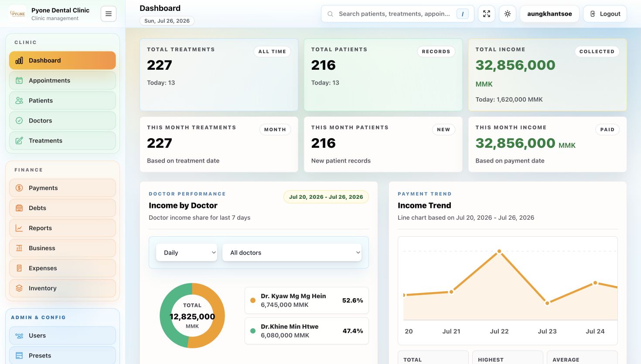
Task: Click the Pyone clinic logo
Action: tap(18, 14)
